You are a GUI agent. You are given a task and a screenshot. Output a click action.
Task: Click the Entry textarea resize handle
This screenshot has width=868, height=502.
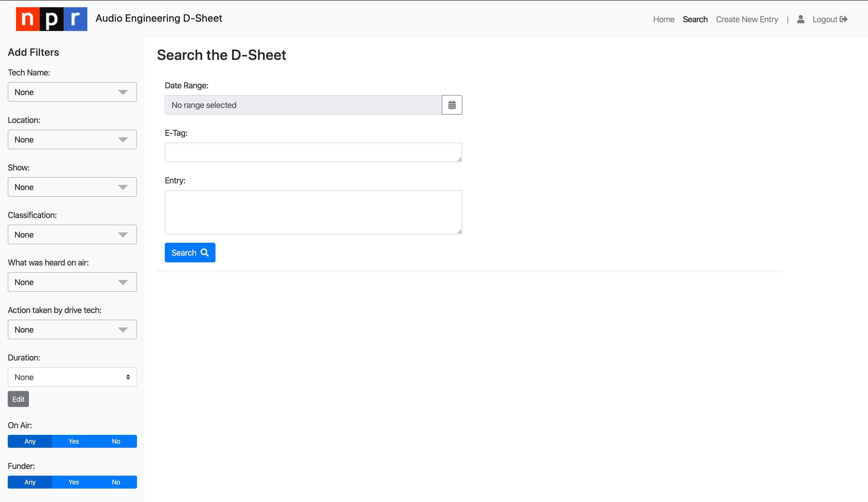(460, 232)
